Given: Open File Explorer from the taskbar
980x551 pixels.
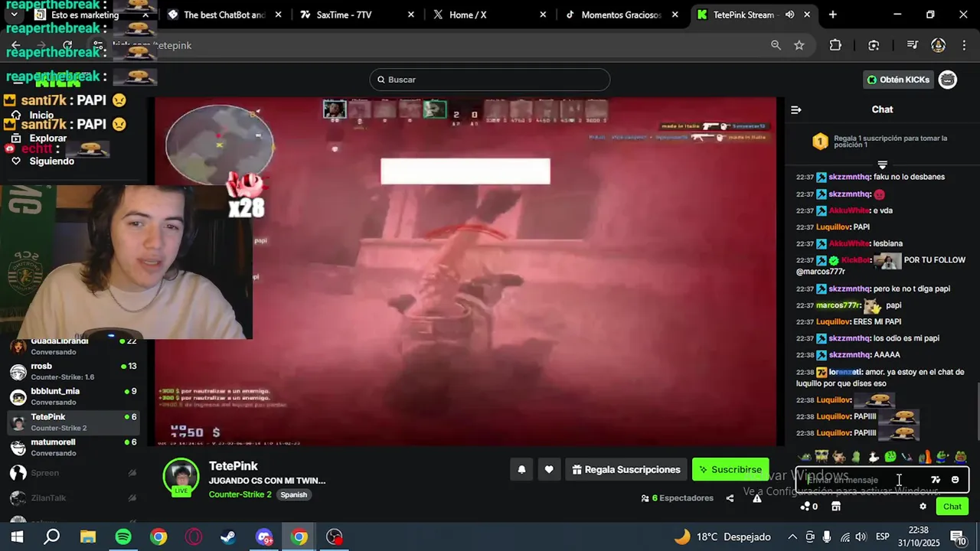Looking at the screenshot, I should [x=87, y=537].
